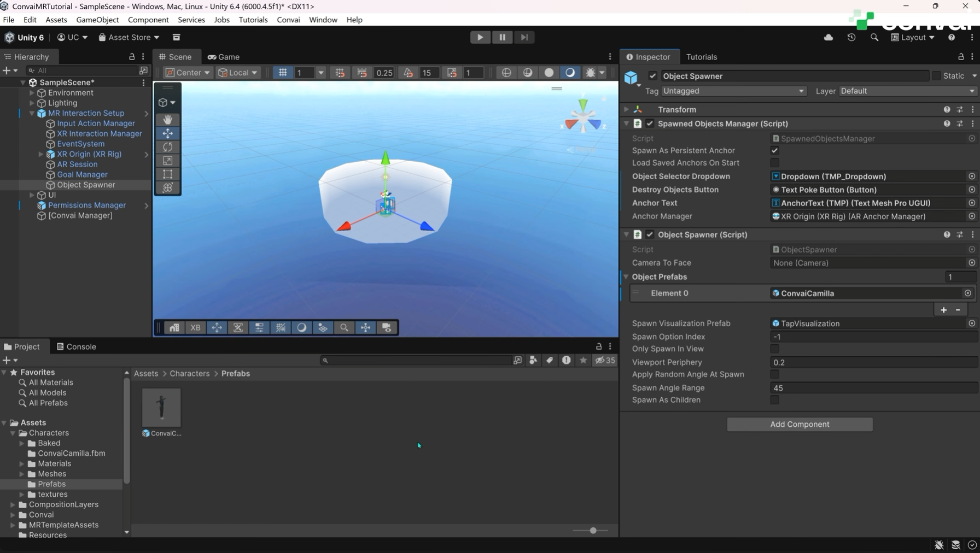
Task: Click the favorites star icon in Project
Action: click(x=584, y=360)
